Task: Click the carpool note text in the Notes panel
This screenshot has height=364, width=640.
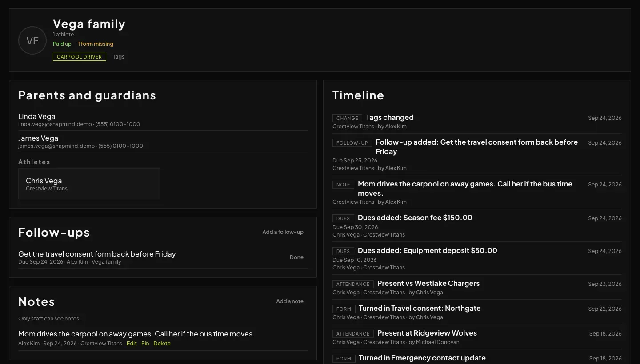Action: click(x=136, y=334)
